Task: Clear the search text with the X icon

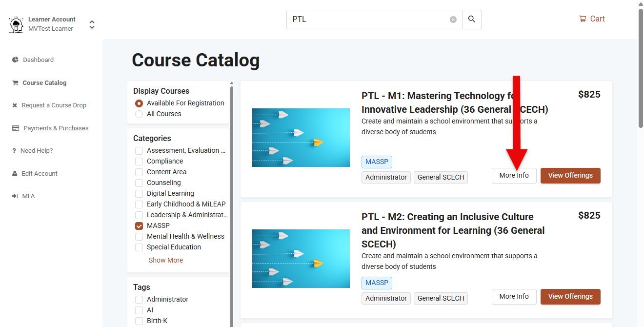Action: point(453,20)
